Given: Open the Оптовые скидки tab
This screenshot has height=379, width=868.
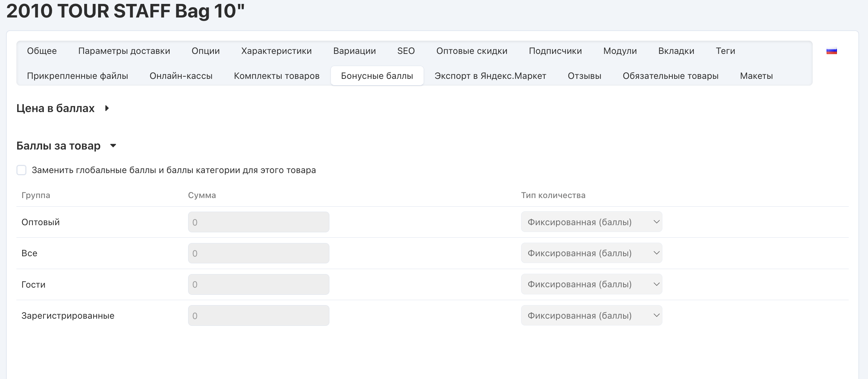Looking at the screenshot, I should 471,51.
